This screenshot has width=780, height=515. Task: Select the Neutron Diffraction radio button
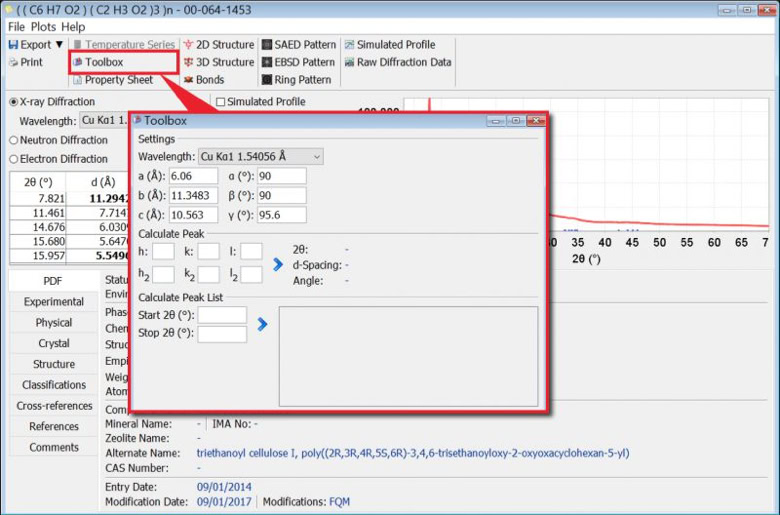(x=14, y=140)
